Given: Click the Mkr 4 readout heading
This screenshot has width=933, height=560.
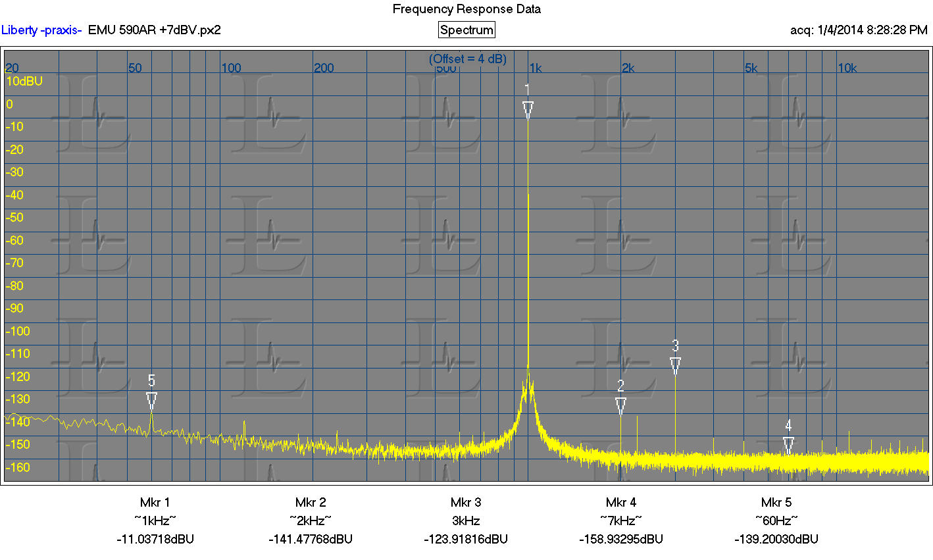Looking at the screenshot, I should (x=621, y=503).
